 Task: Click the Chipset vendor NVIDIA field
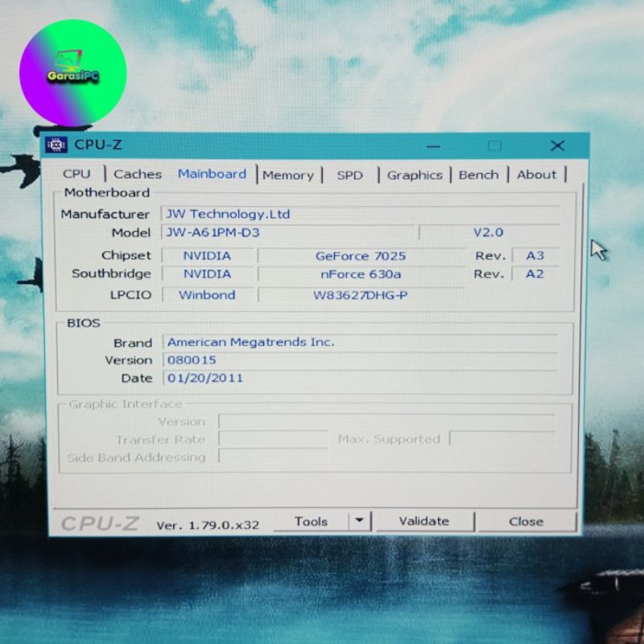pyautogui.click(x=208, y=256)
